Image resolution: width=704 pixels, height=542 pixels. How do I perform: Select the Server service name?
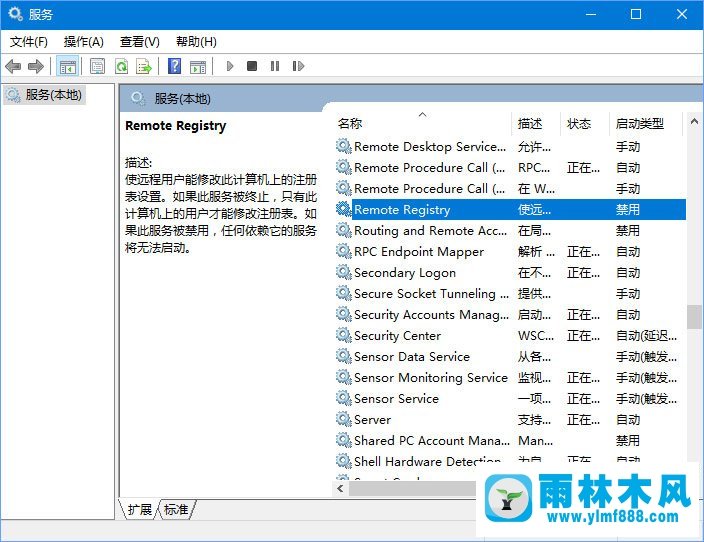pyautogui.click(x=372, y=419)
